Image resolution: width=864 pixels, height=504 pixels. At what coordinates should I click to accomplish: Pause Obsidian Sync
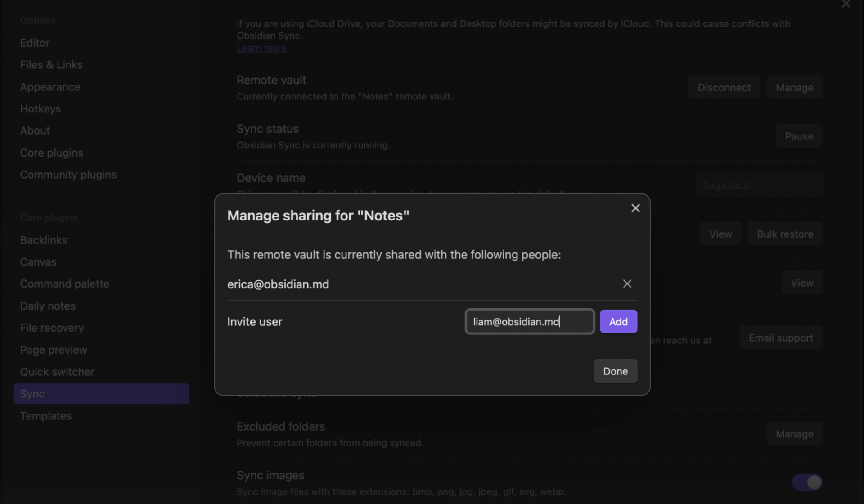[x=799, y=136]
